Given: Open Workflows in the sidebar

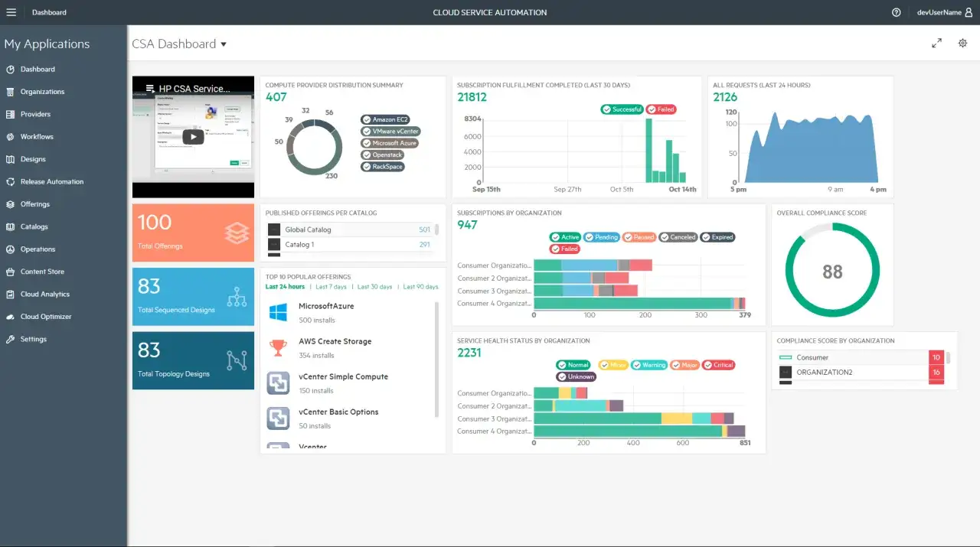Looking at the screenshot, I should (37, 137).
